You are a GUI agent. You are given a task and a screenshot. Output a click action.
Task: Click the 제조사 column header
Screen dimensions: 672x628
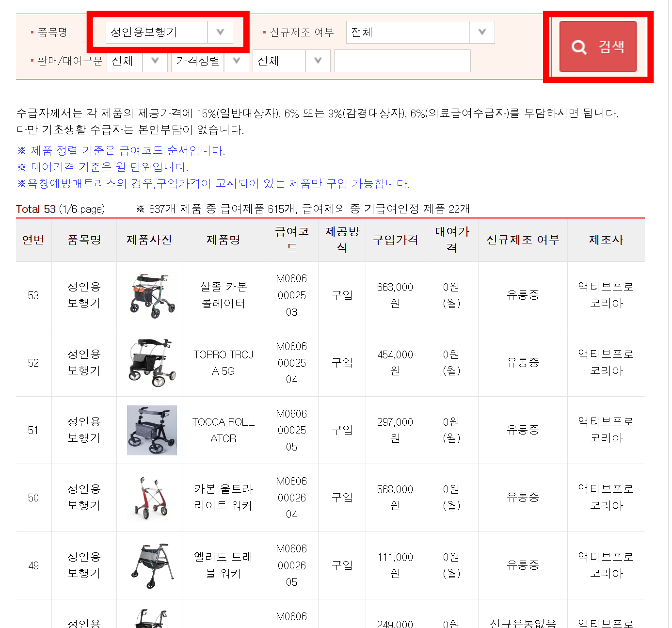coord(606,240)
